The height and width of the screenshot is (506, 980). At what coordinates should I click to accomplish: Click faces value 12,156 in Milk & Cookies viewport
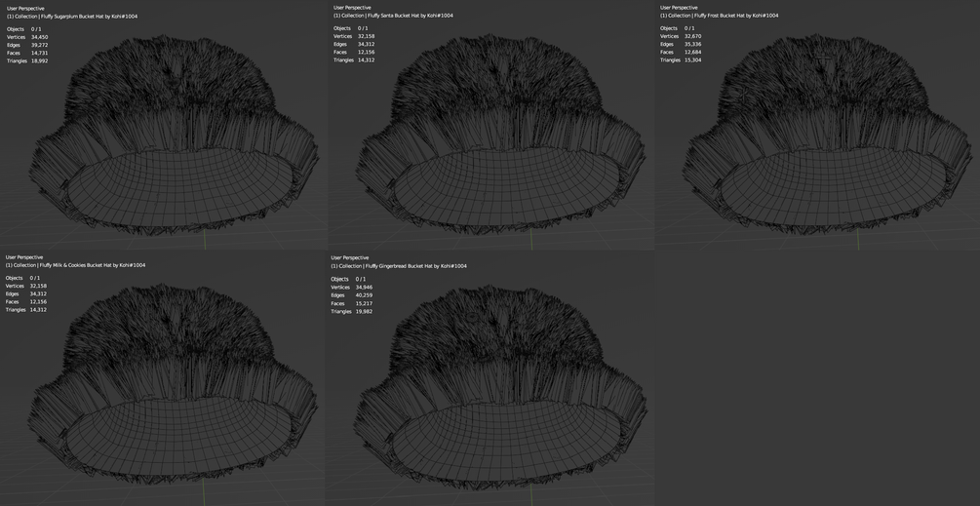pos(38,302)
